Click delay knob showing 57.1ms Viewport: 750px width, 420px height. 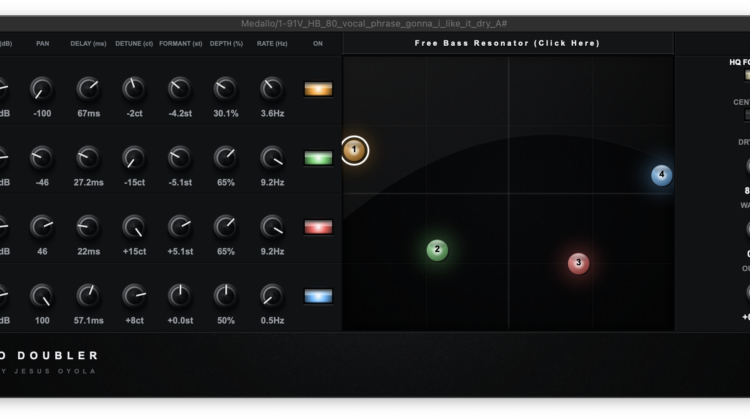click(88, 296)
